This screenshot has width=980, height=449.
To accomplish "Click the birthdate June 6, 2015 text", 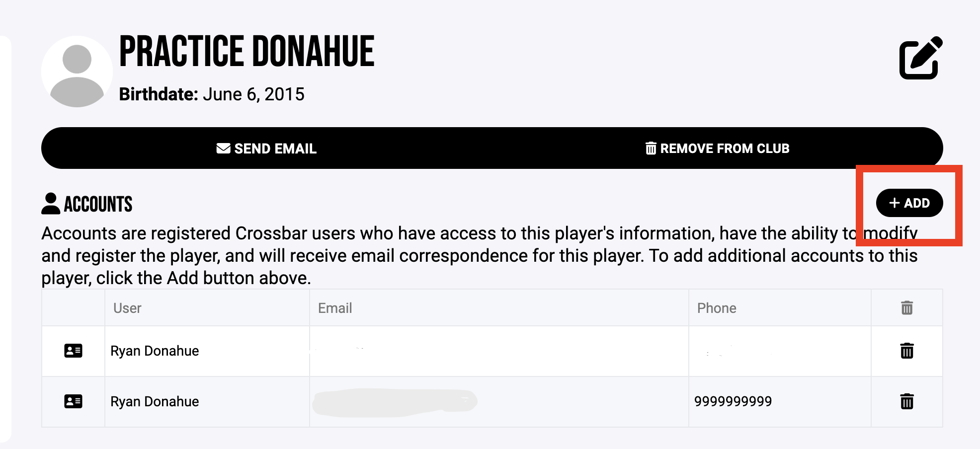I will point(253,94).
